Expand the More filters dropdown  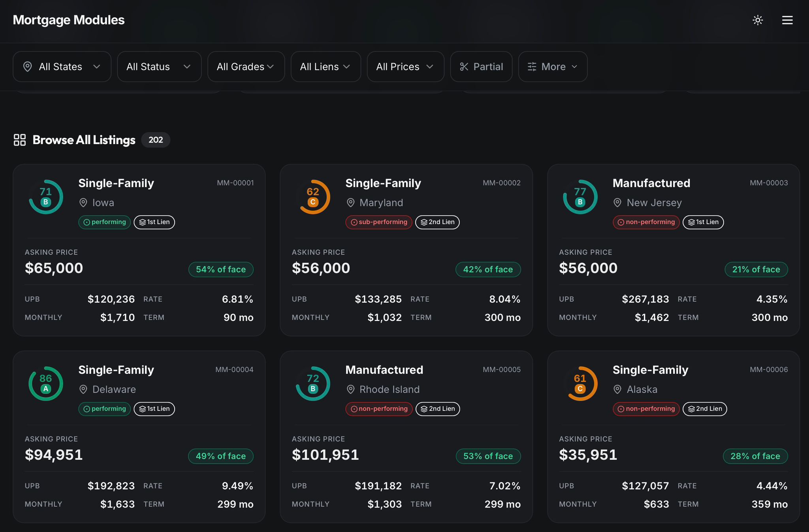[553, 67]
